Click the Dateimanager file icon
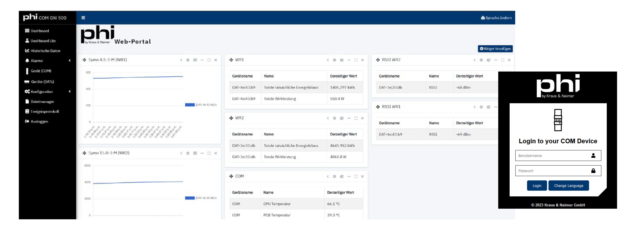Viewport: 644px width, 230px height. point(27,101)
